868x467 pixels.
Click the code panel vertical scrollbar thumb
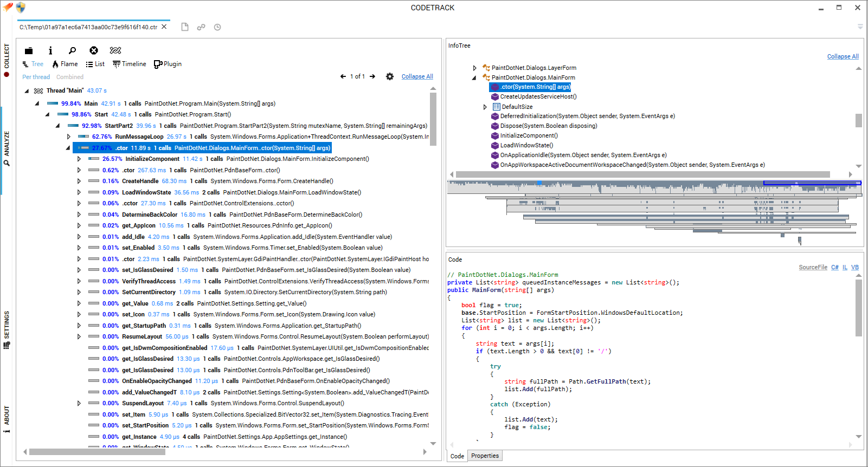coord(858,308)
